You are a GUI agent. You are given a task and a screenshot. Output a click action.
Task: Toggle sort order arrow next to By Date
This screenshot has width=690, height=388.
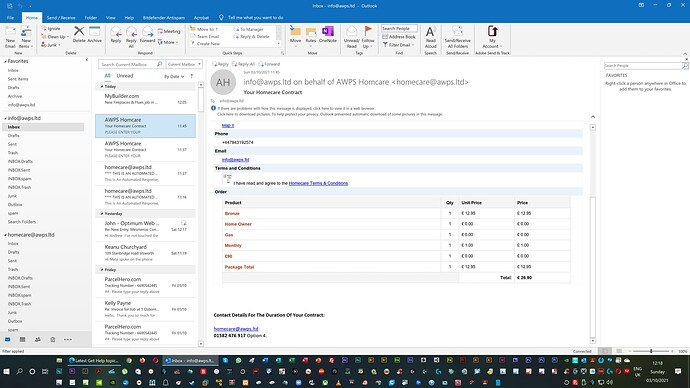(x=192, y=76)
